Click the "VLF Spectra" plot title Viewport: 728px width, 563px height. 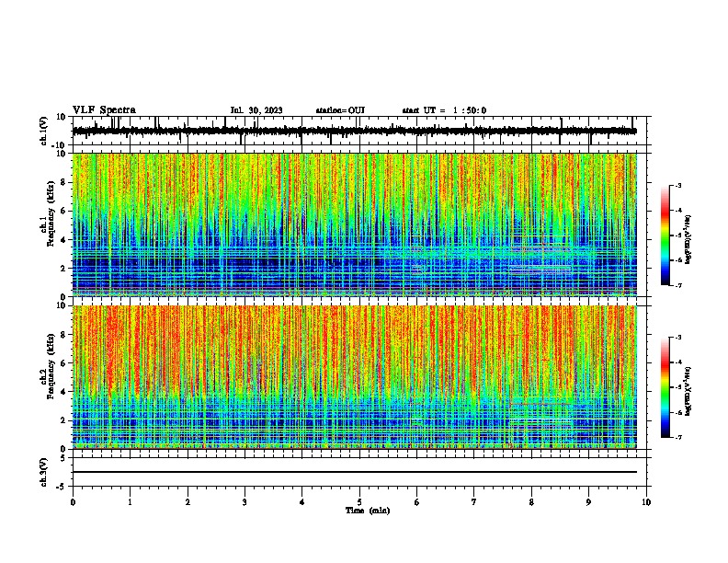click(x=104, y=109)
